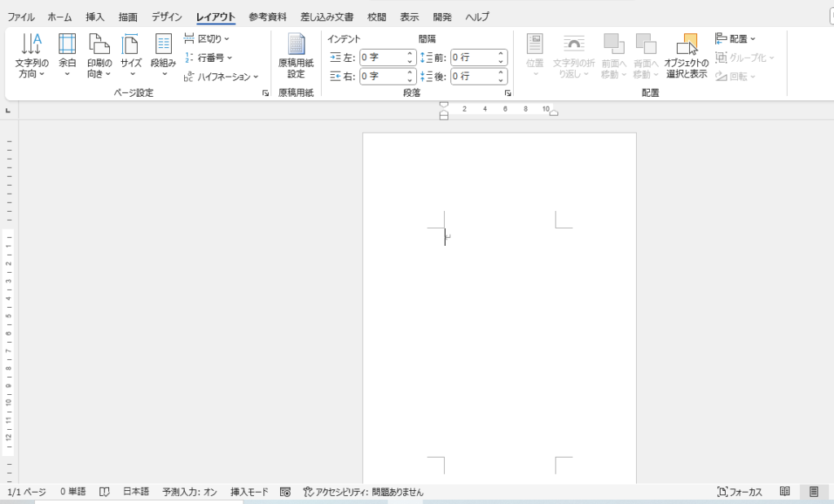Launch the ページ設定 dialog launcher
Image resolution: width=834 pixels, height=504 pixels.
[266, 93]
